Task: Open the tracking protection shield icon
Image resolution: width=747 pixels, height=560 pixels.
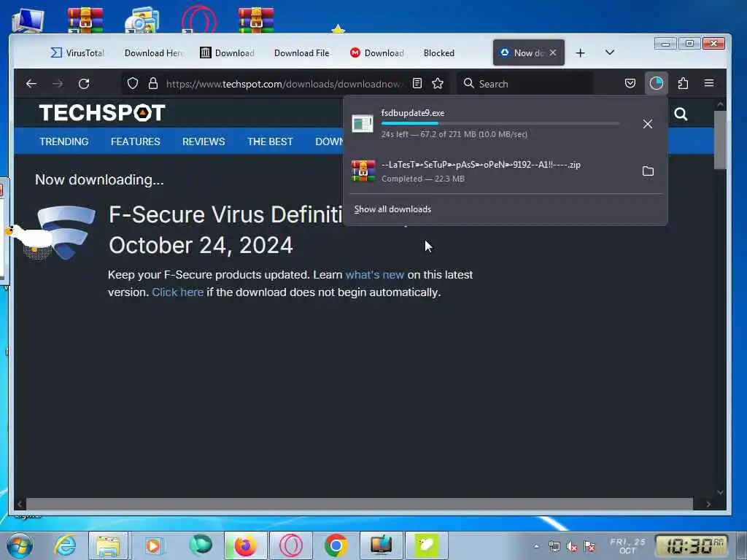Action: 133,84
